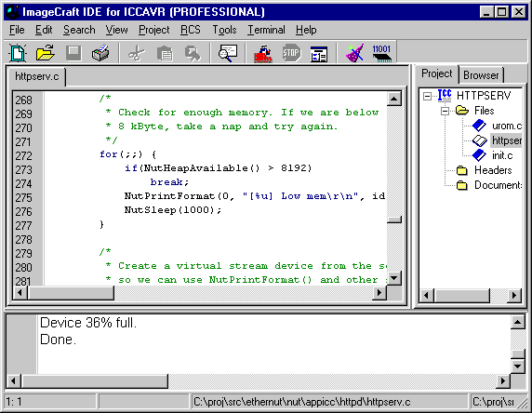Select the HTTPSERV project root label
This screenshot has height=413, width=532.
point(484,96)
